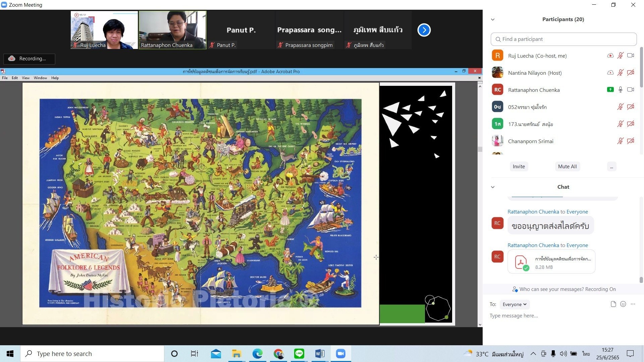Click weather 33°C widget on taskbar
This screenshot has height=362, width=644.
pos(493,354)
